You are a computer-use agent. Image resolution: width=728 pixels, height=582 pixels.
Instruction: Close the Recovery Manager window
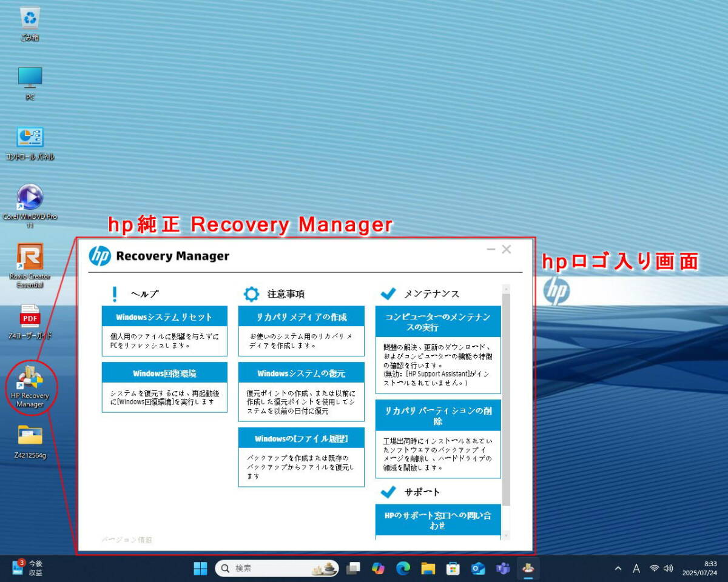pyautogui.click(x=507, y=249)
